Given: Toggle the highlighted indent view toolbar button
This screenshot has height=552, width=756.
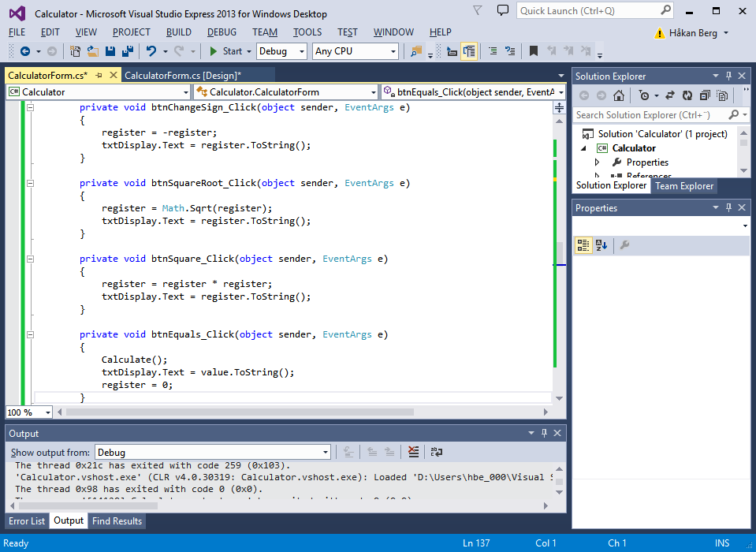Looking at the screenshot, I should pyautogui.click(x=468, y=51).
